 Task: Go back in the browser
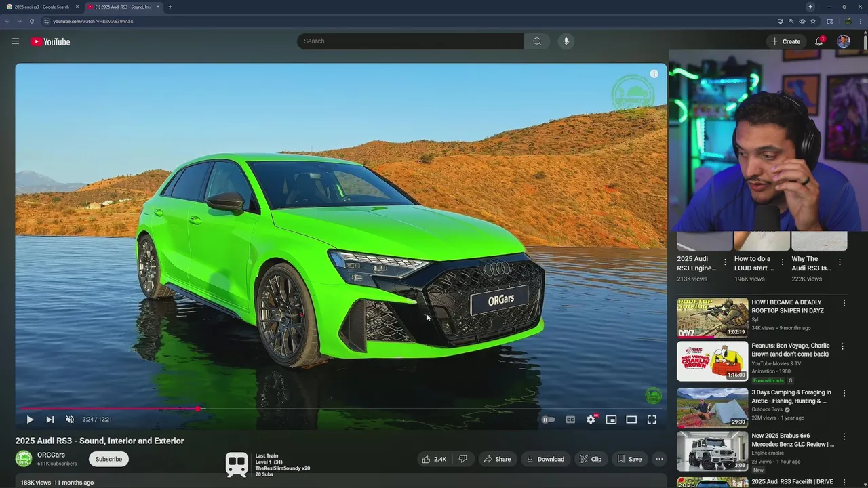7,21
